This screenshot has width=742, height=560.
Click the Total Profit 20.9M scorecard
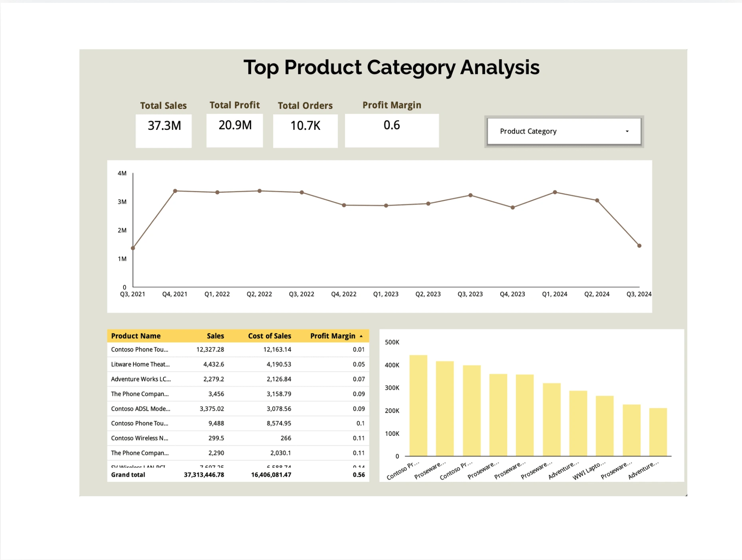pyautogui.click(x=234, y=130)
